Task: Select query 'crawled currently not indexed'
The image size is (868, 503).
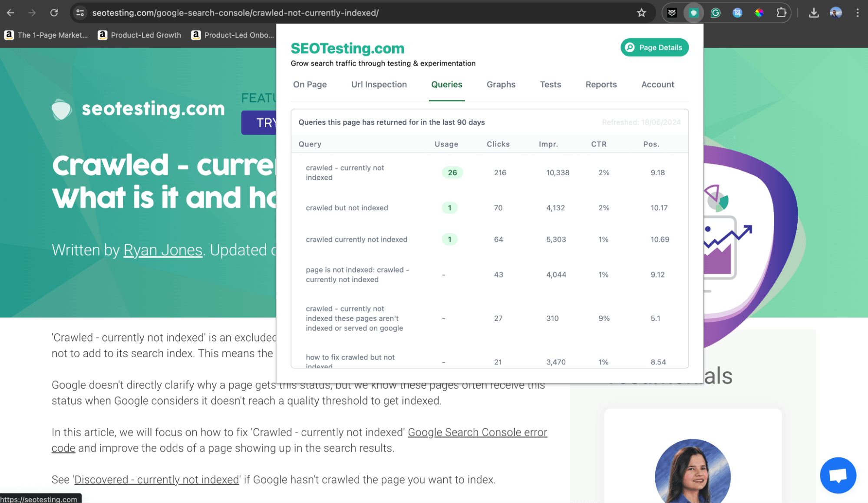Action: point(356,239)
